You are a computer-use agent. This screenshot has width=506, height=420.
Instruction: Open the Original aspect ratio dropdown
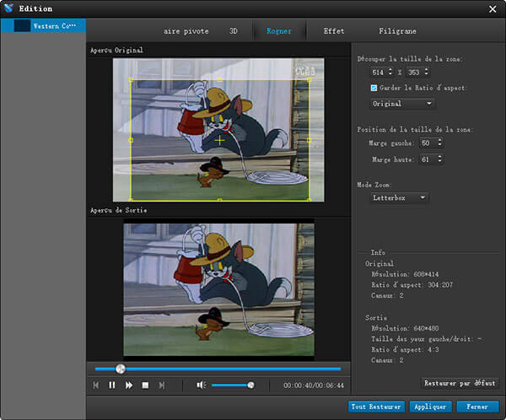402,104
